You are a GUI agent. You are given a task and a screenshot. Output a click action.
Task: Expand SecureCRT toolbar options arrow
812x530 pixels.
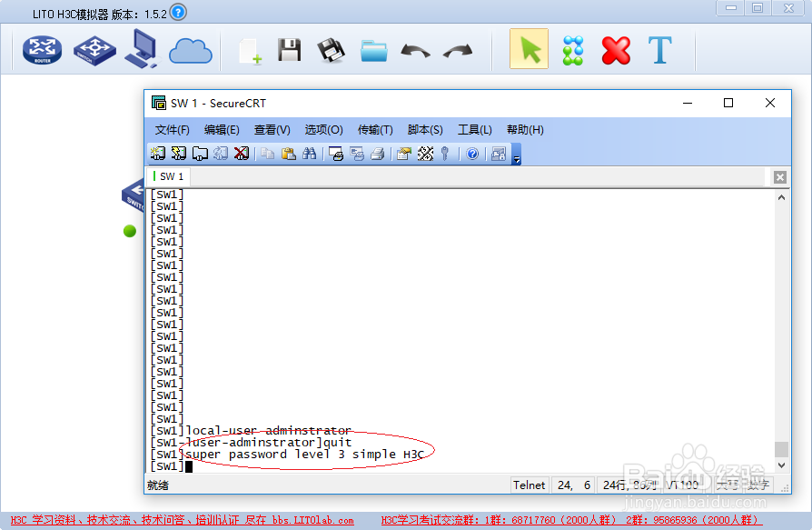[x=516, y=155]
